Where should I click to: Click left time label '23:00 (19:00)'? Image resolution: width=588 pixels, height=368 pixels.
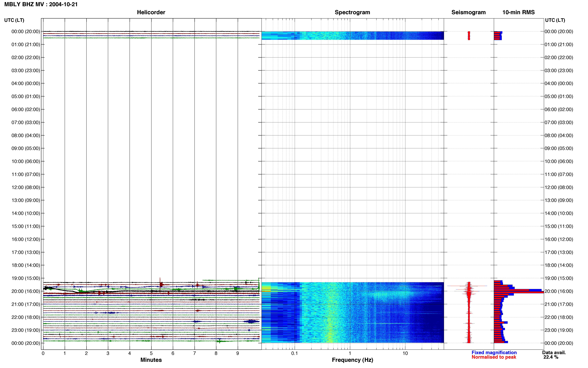point(26,330)
